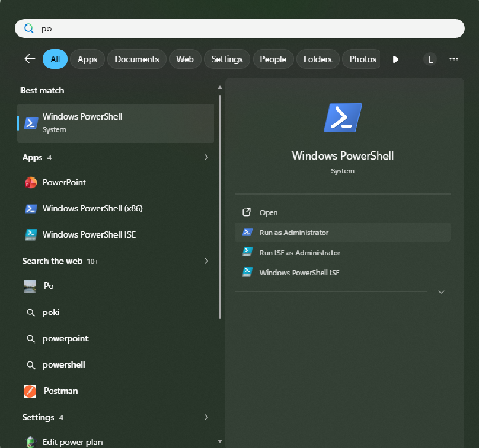479x448 pixels.
Task: Click the Run ISE as Administrator icon
Action: [247, 252]
